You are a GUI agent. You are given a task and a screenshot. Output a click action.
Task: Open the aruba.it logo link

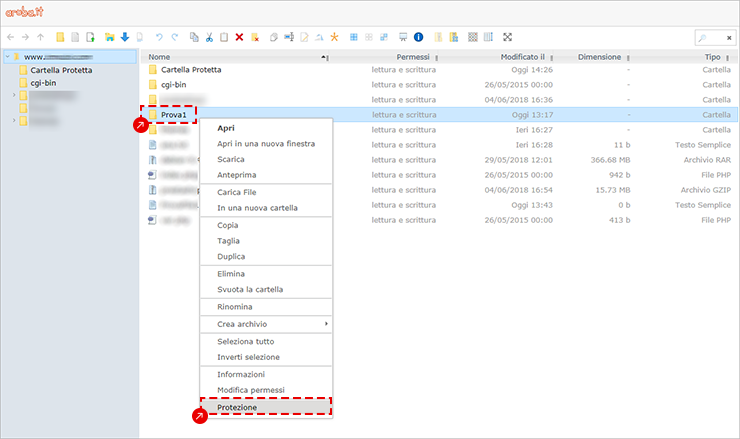click(x=24, y=12)
